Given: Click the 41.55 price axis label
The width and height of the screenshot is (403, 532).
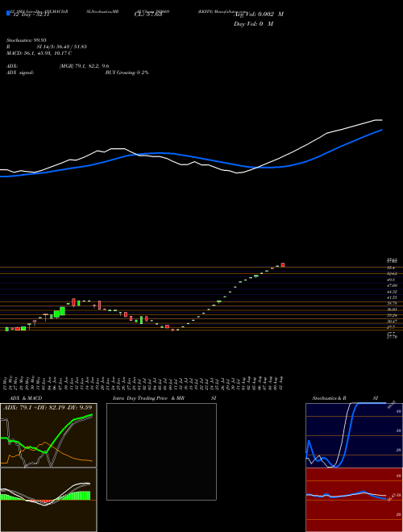Looking at the screenshot, I should point(391,297).
